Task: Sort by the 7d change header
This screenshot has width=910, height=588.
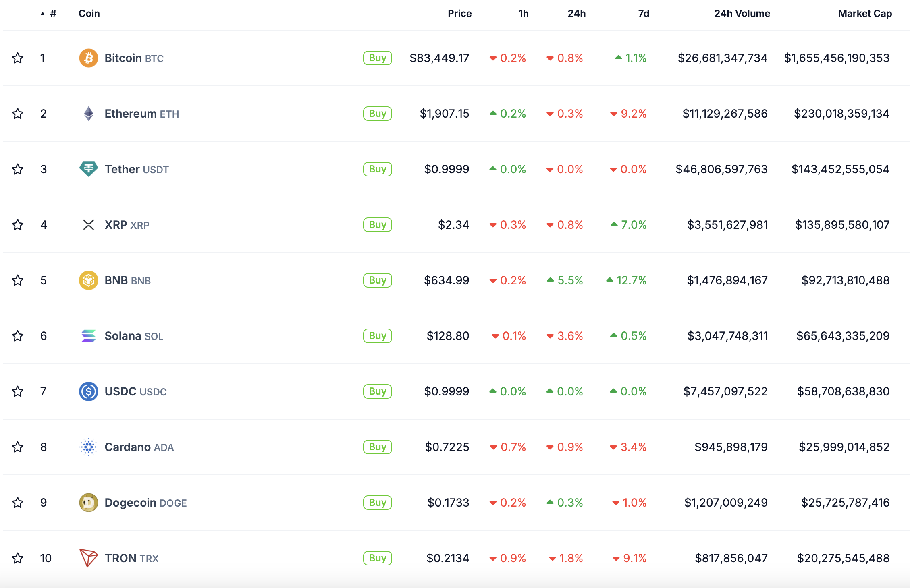Action: coord(644,14)
